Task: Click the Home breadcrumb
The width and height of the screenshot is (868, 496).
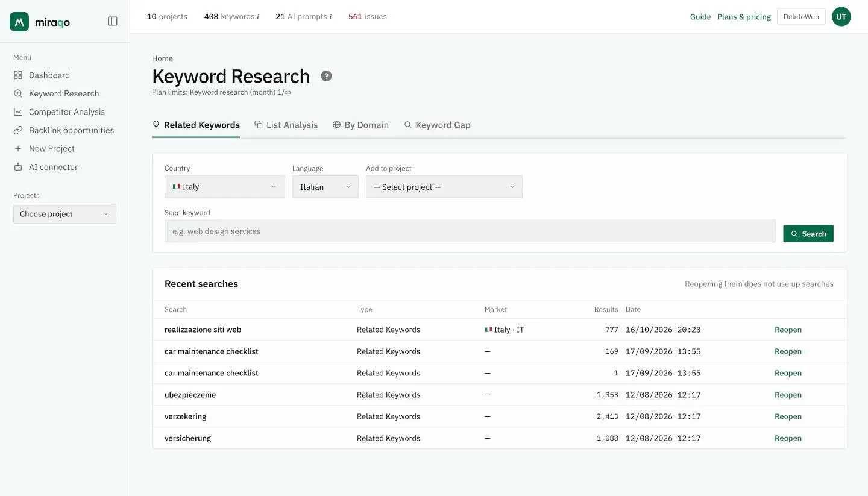Action: [x=162, y=58]
